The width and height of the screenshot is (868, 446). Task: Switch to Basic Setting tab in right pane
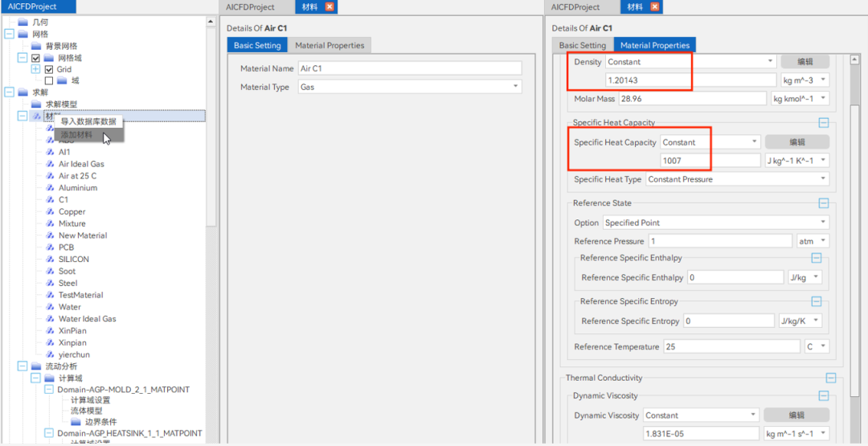click(582, 45)
